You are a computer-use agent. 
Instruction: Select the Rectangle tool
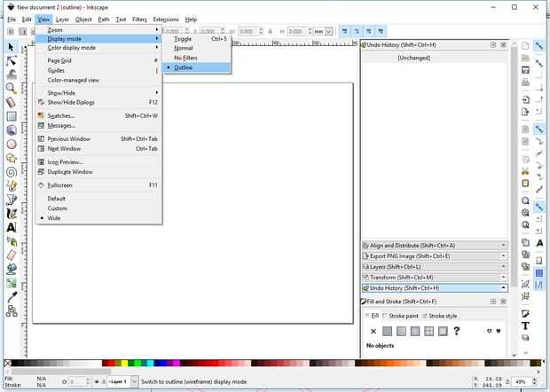point(12,116)
